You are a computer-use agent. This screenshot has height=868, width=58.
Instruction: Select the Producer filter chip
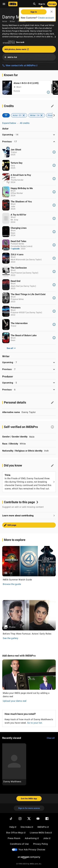[50, 115]
